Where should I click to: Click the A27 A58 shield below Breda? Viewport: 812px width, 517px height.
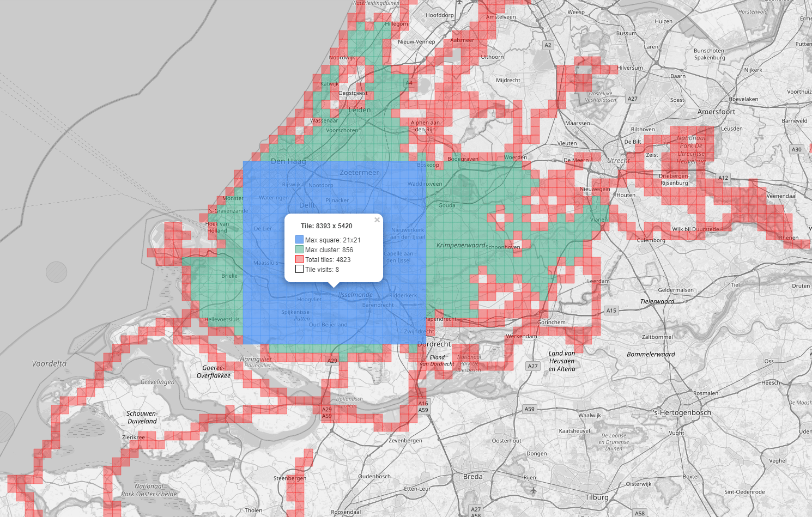(x=476, y=512)
